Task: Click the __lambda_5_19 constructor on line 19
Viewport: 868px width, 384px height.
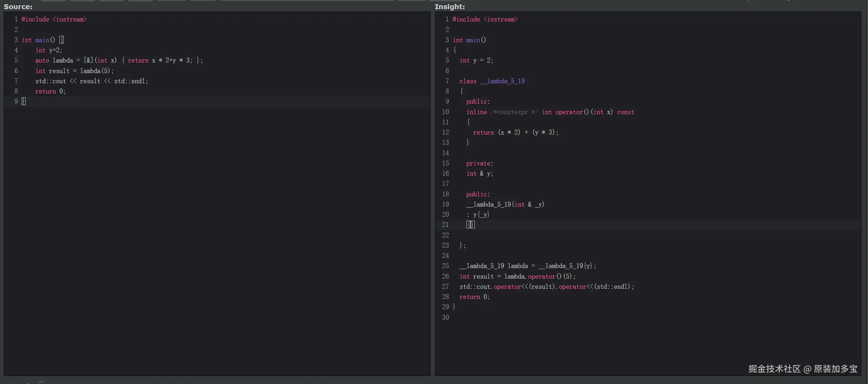Action: click(505, 204)
